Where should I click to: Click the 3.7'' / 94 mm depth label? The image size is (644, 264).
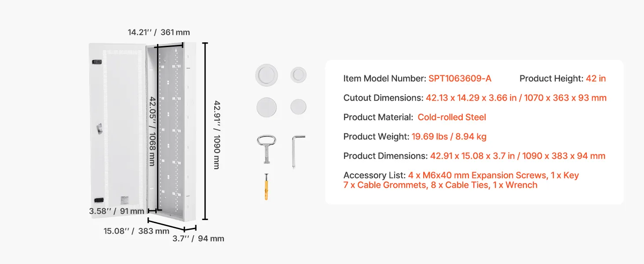point(198,238)
